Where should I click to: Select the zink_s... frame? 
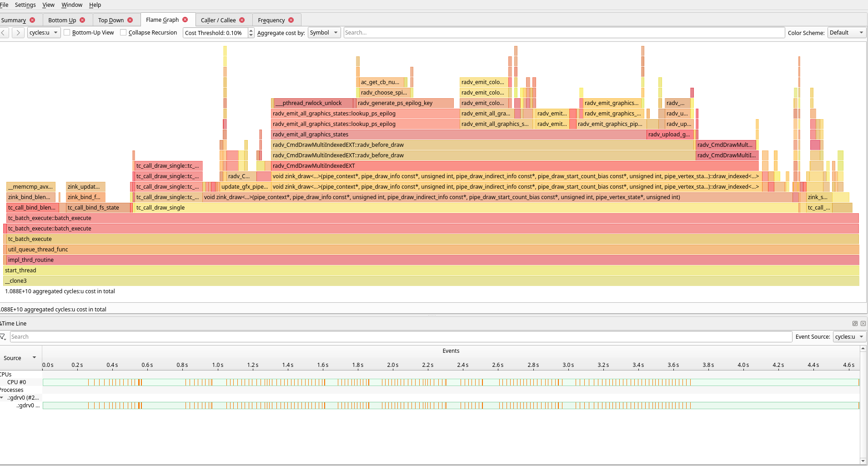(819, 197)
